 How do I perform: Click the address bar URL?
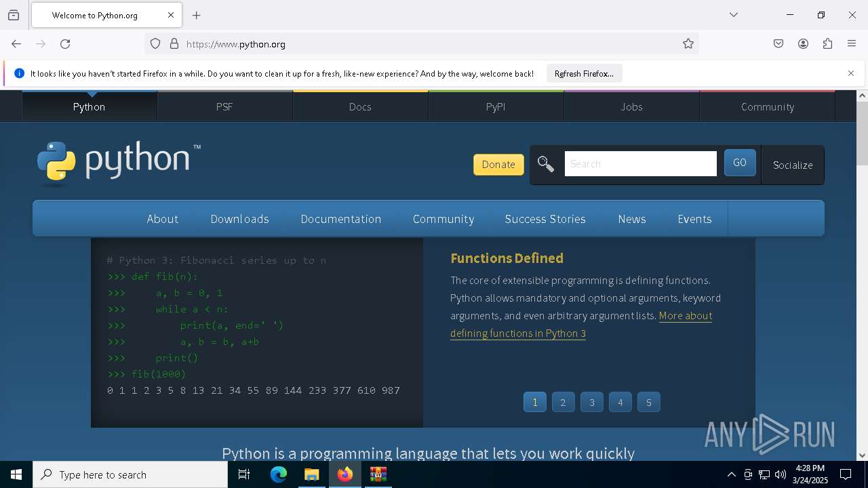tap(235, 44)
